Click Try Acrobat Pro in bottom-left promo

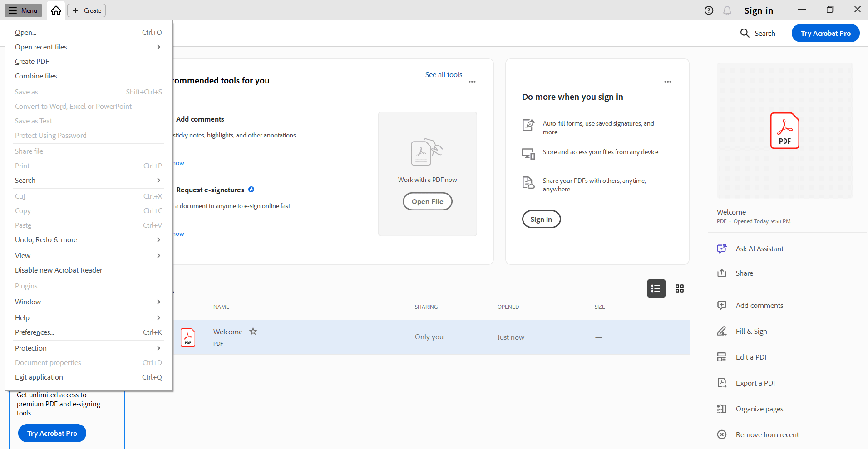coord(52,433)
